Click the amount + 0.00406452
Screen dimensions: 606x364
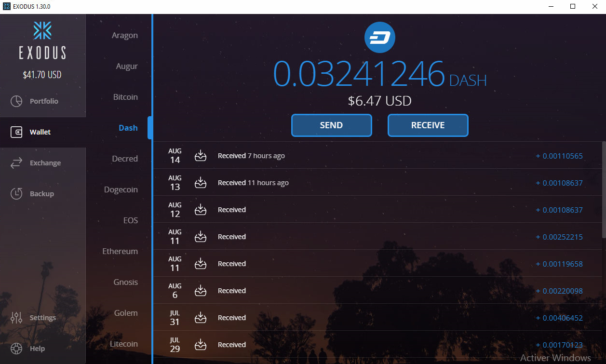click(559, 318)
